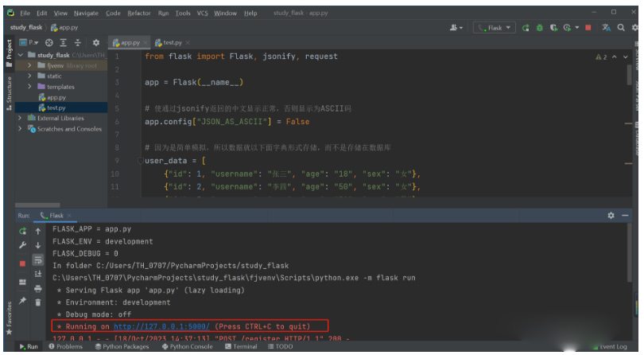Start debugging Flask with the bug icon
Viewport: 644px width, 355px height.
tap(540, 28)
